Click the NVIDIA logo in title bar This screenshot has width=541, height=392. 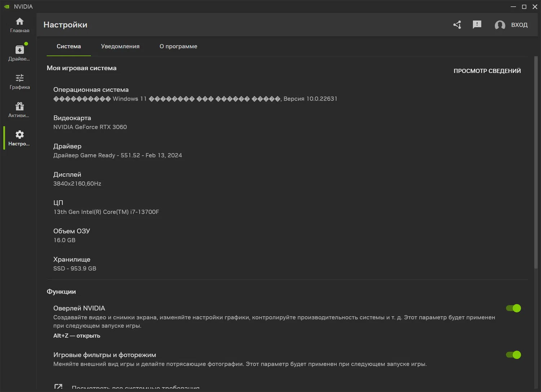pos(6,6)
